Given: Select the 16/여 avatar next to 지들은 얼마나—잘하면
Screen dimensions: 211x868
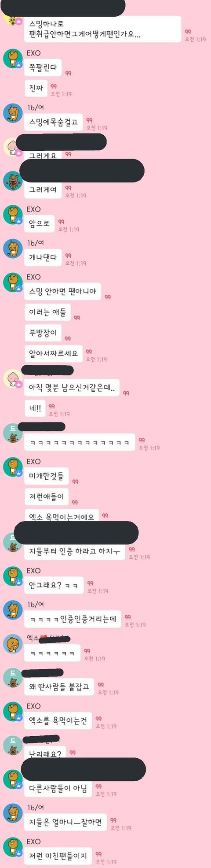Looking at the screenshot, I should click(13, 813).
